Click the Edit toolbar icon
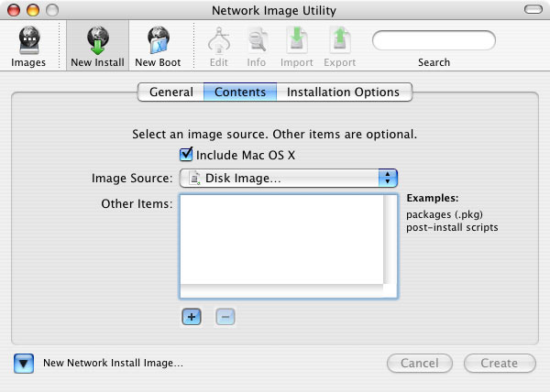The image size is (550, 392). pos(219,40)
